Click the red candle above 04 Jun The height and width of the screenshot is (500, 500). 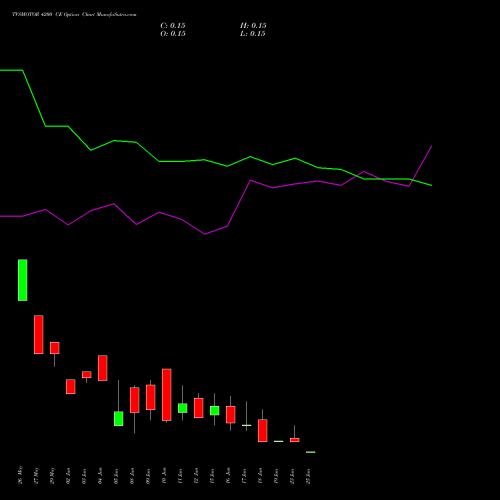(103, 368)
